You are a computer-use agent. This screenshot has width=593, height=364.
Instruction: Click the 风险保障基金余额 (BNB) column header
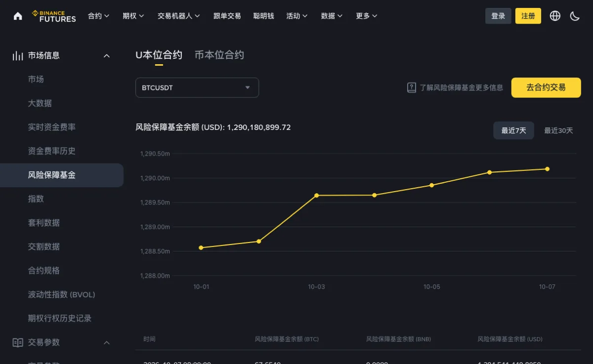tap(398, 339)
